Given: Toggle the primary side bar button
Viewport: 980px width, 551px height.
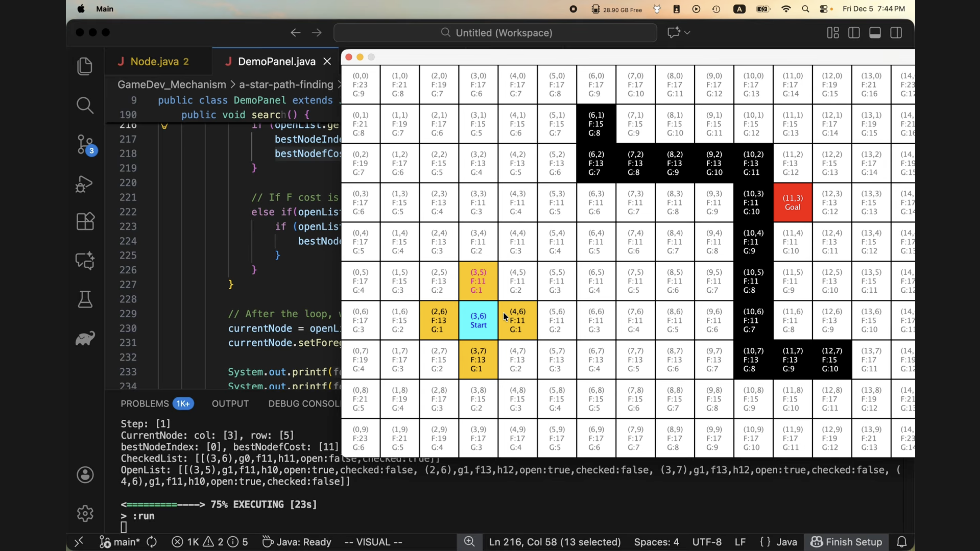Looking at the screenshot, I should click(854, 33).
